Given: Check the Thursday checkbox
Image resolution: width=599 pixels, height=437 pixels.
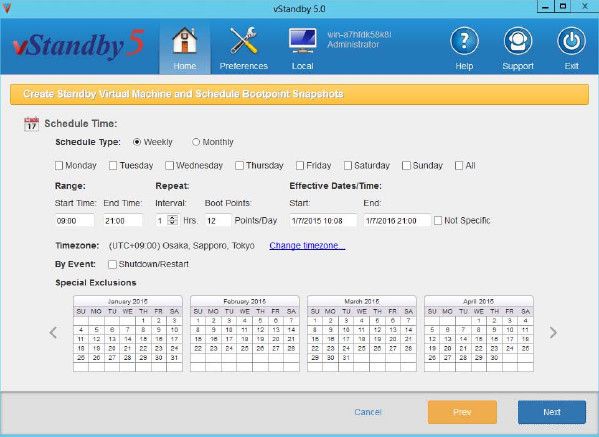Looking at the screenshot, I should [239, 165].
